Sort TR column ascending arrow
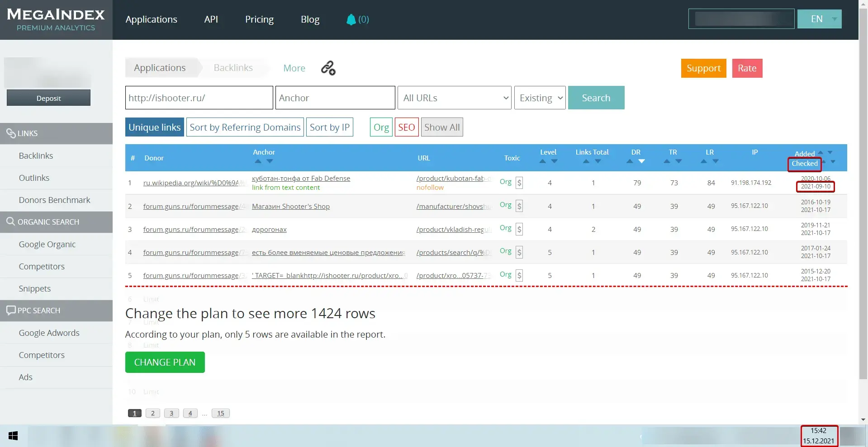868x447 pixels. click(667, 161)
